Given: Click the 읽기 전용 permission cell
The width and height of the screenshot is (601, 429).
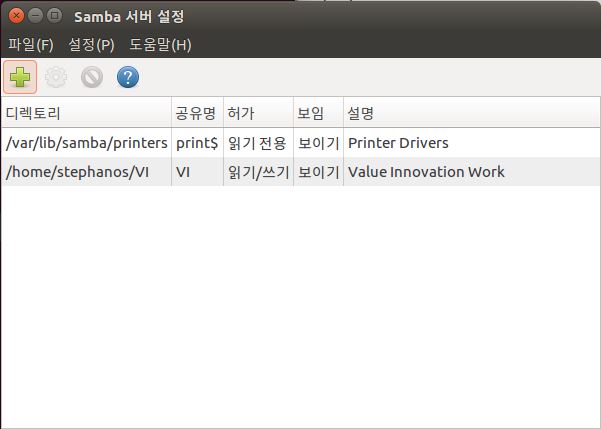Looking at the screenshot, I should pos(258,143).
